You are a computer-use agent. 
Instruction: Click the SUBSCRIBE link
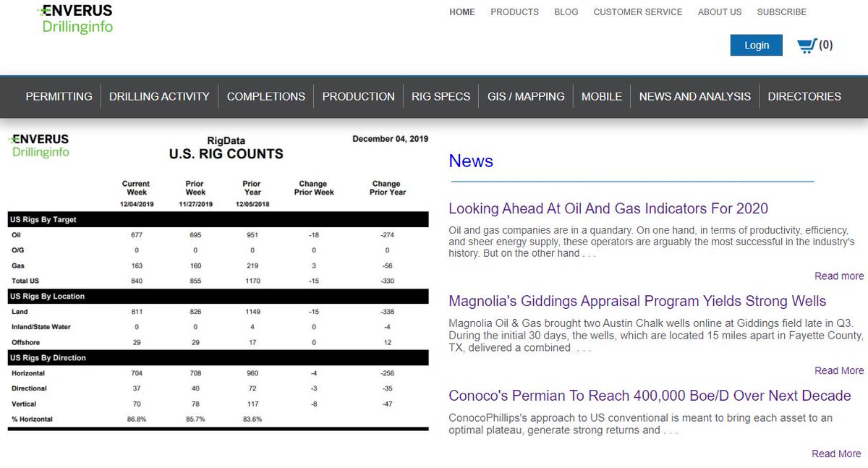pyautogui.click(x=782, y=12)
